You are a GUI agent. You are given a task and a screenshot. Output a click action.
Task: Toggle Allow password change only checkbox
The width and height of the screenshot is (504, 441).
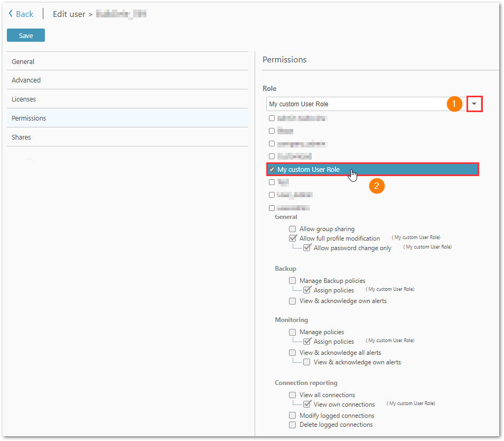[x=307, y=247]
